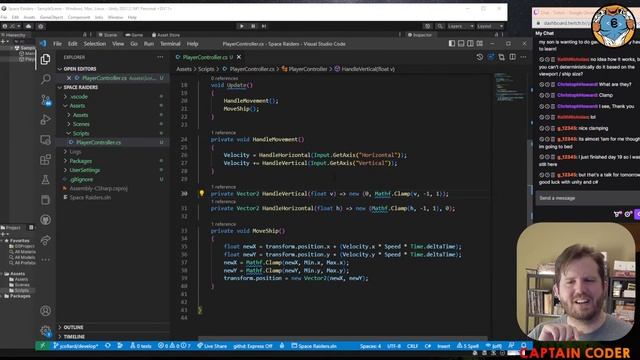This screenshot has width=640, height=360.
Task: Split the editor to the right
Action: tap(512, 57)
